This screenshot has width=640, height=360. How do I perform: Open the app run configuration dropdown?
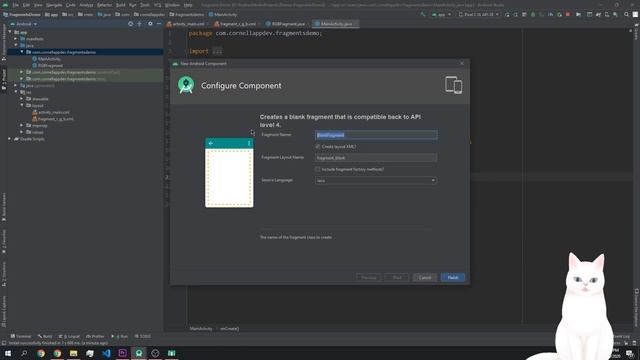pyautogui.click(x=442, y=15)
